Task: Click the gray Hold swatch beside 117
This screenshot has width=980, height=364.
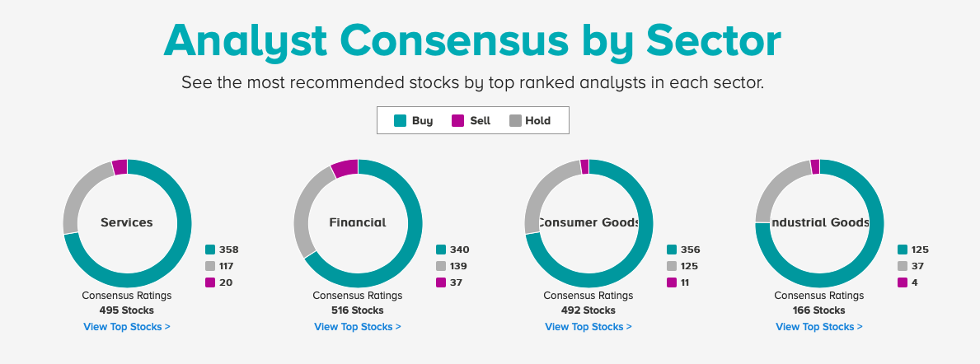Action: 210,266
